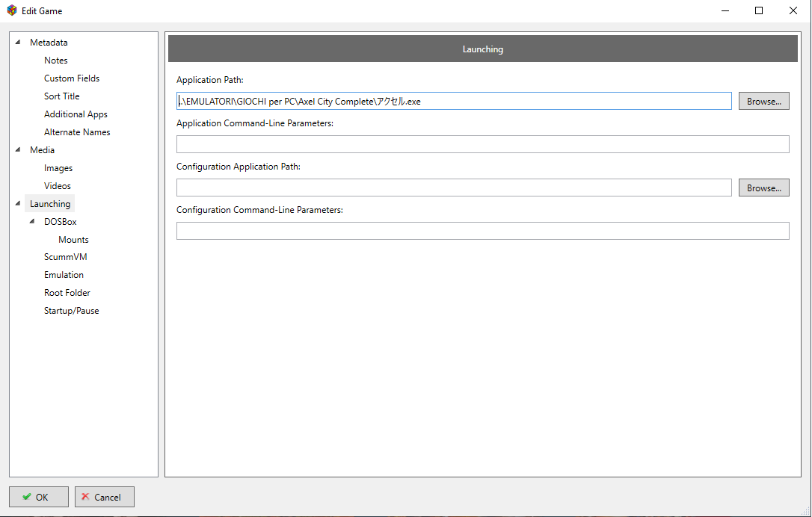
Task: Open Startup/Pause settings
Action: coord(72,311)
